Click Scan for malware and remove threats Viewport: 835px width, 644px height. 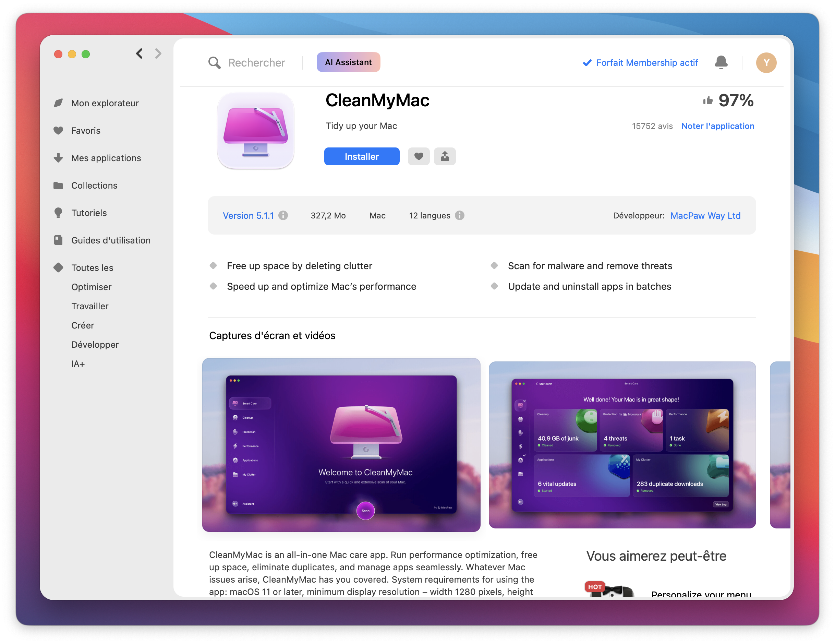point(590,266)
